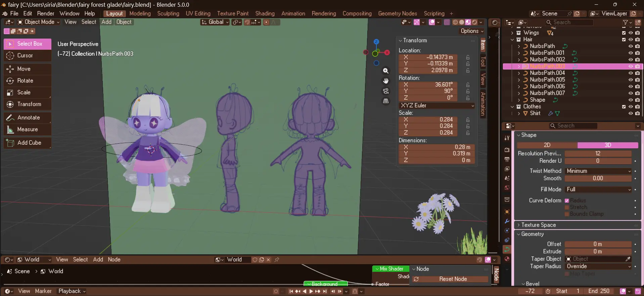Switch to rendered viewport shading
Screen dimensions: 644x296
point(474,22)
